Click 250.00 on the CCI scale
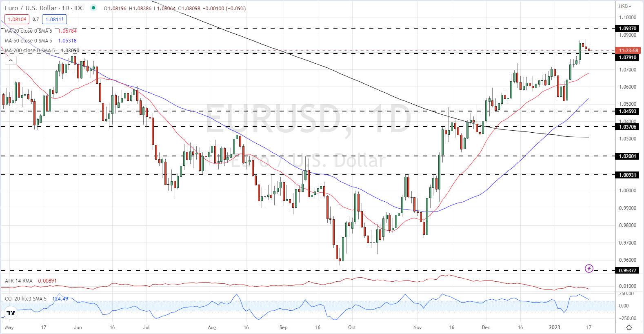 [626, 294]
